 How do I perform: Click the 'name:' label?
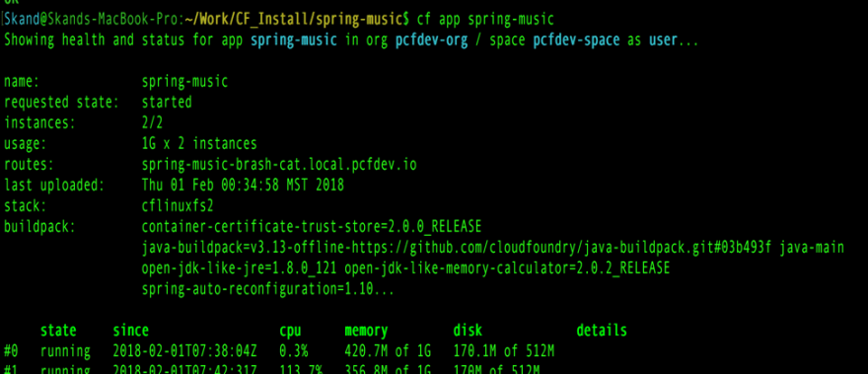click(22, 82)
